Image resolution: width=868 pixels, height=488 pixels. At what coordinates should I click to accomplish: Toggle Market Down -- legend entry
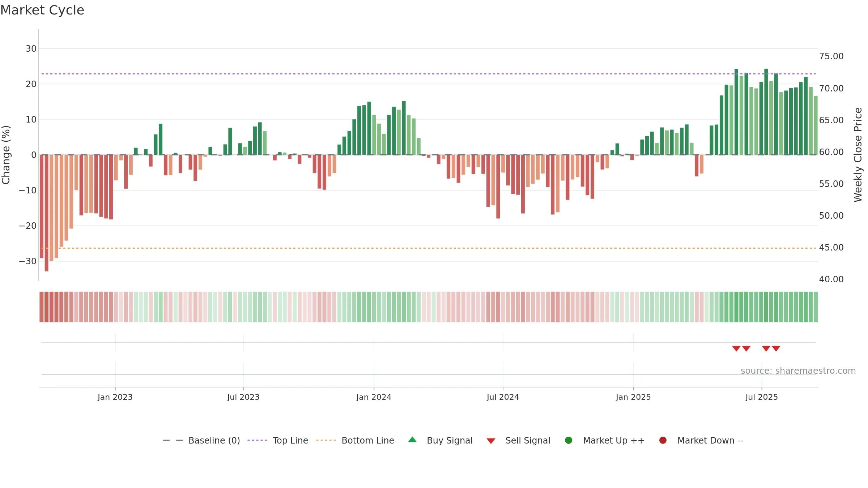701,440
